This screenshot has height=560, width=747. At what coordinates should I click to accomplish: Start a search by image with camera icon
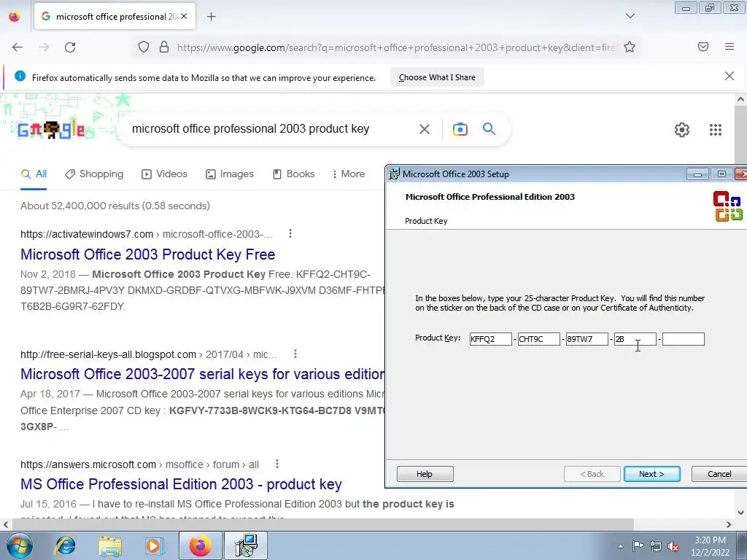(x=460, y=129)
